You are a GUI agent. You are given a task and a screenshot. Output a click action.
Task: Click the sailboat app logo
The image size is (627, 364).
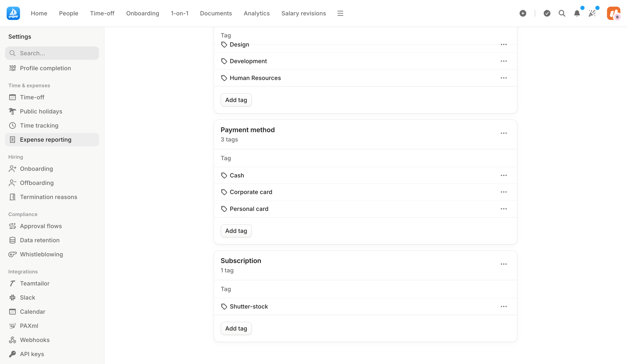13,13
